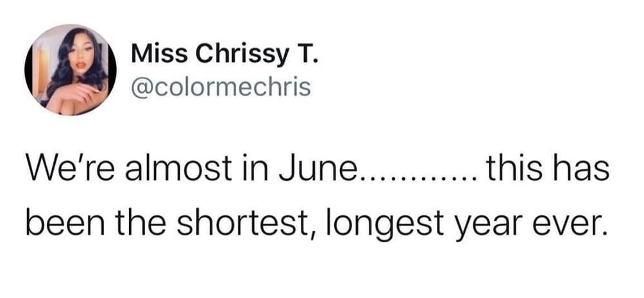
Task: Click the word "ever." ending the tweet
Action: pyautogui.click(x=562, y=224)
